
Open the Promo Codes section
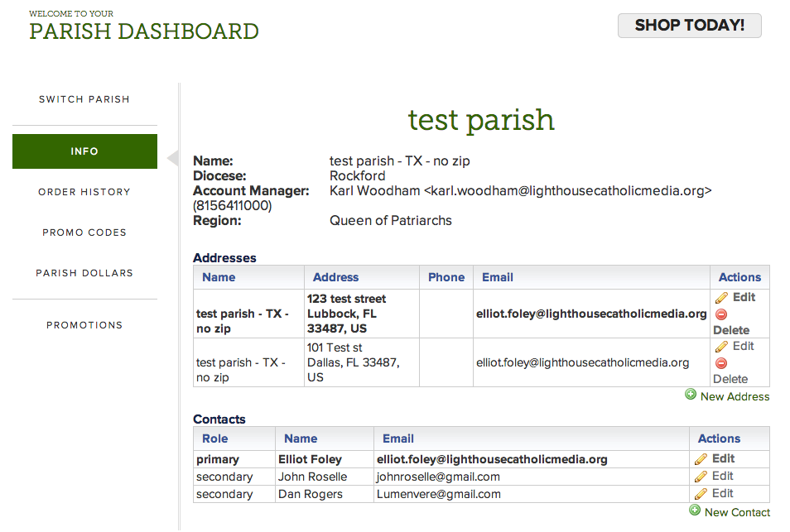(84, 232)
